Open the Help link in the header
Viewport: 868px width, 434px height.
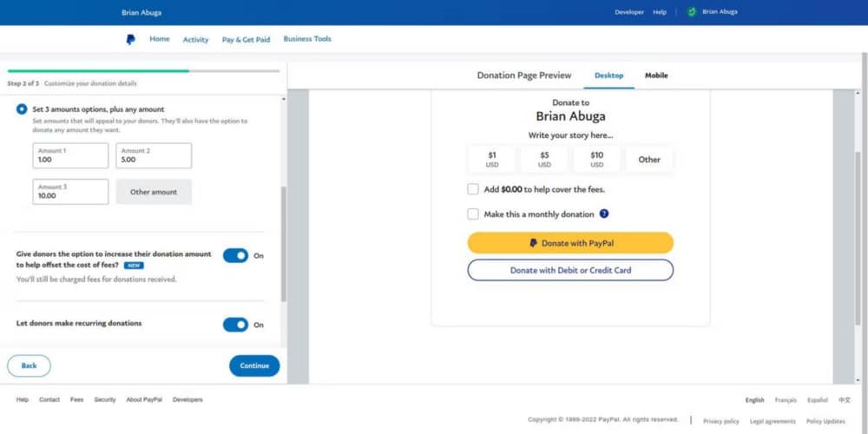[x=660, y=12]
